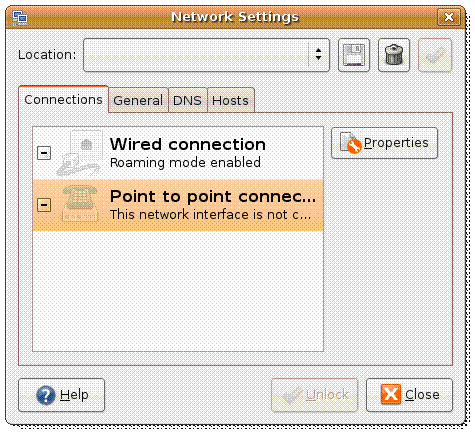Click the orange X icon on Close
Image resolution: width=475 pixels, height=434 pixels.
tap(390, 394)
